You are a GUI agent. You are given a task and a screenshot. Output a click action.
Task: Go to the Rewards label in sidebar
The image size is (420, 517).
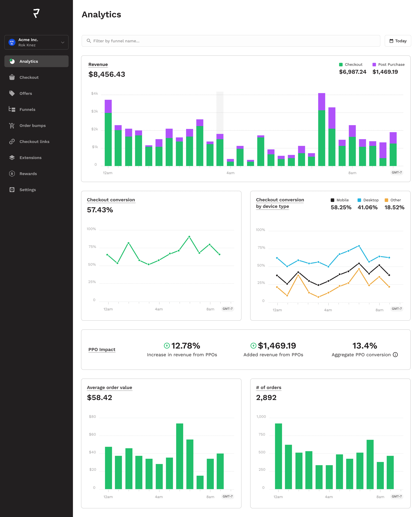[28, 174]
